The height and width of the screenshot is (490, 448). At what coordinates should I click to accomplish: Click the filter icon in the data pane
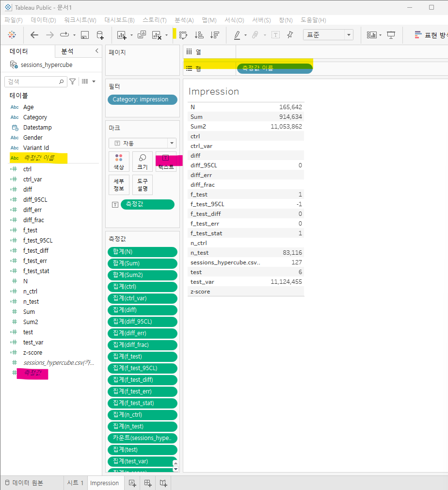[72, 82]
